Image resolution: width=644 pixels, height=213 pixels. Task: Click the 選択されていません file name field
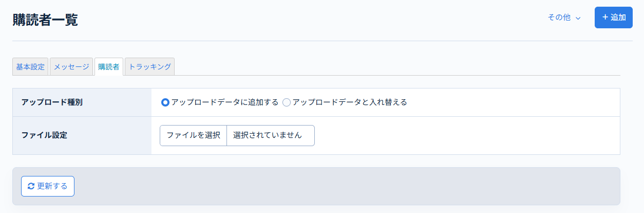(x=270, y=135)
